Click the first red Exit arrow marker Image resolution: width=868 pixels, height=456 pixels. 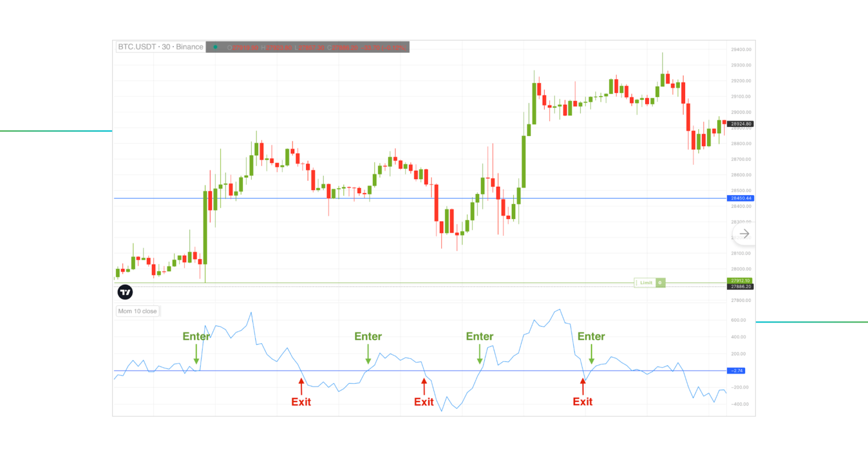click(301, 387)
